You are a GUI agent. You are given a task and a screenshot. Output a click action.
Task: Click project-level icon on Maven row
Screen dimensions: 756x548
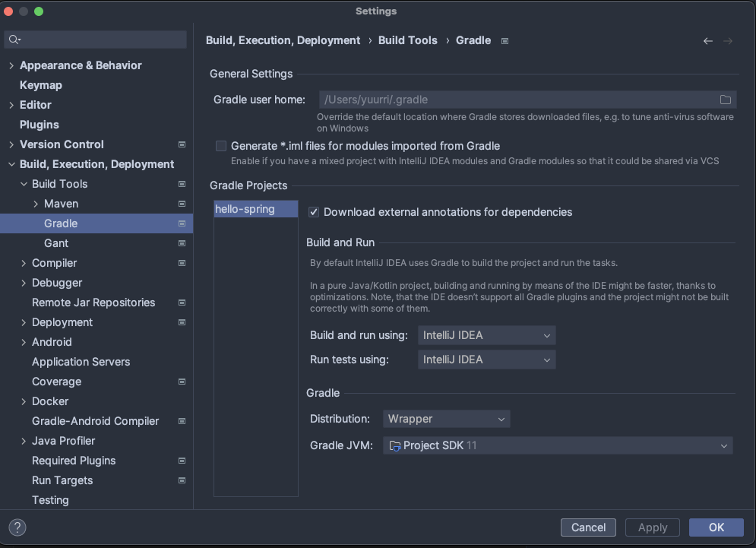pyautogui.click(x=182, y=204)
